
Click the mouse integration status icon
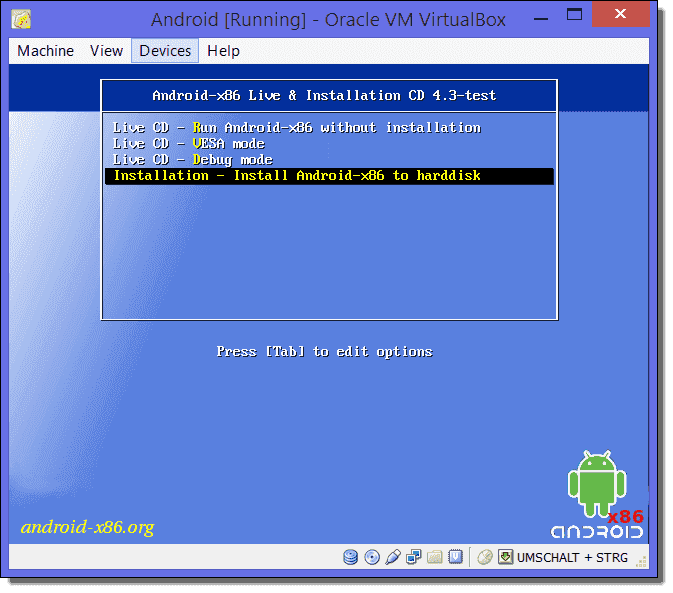point(485,557)
